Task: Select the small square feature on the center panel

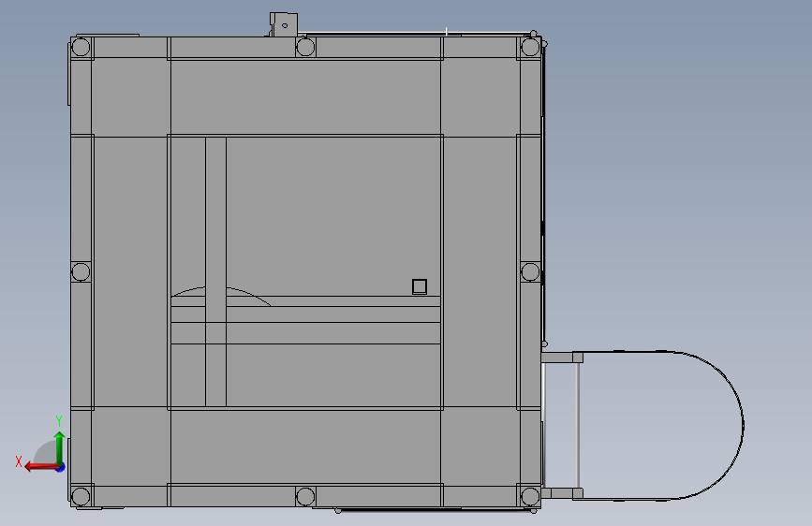Action: click(x=420, y=286)
